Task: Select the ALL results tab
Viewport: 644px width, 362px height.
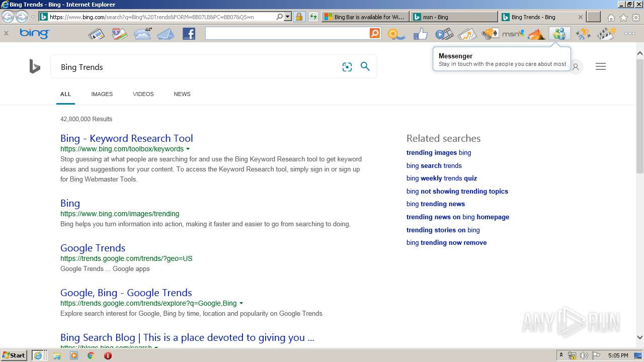Action: 65,94
